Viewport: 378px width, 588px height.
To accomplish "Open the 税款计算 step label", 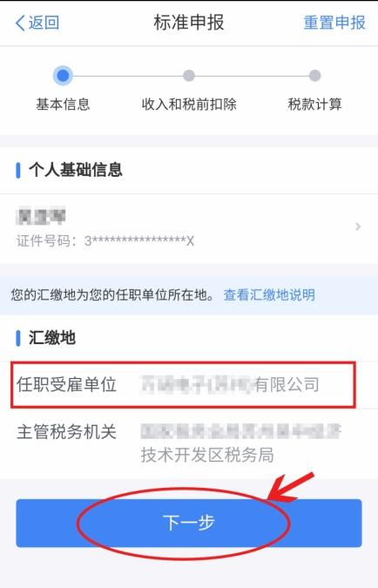I will tap(314, 105).
